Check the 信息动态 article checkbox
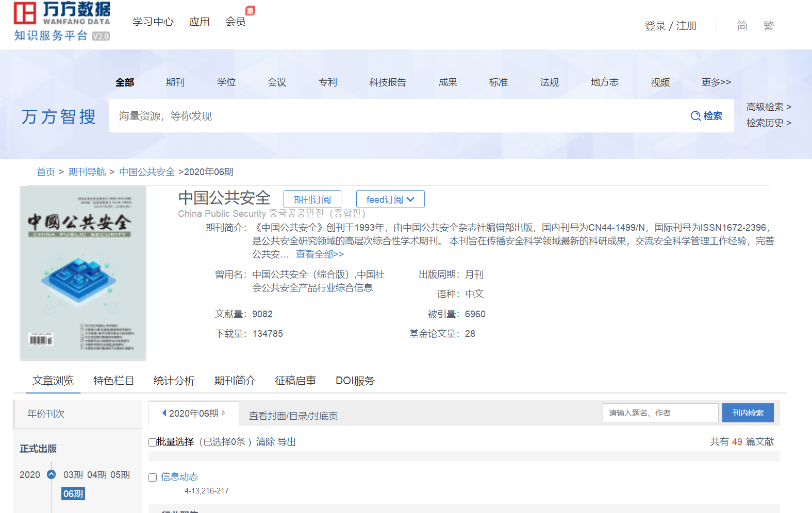812x513 pixels. tap(153, 477)
